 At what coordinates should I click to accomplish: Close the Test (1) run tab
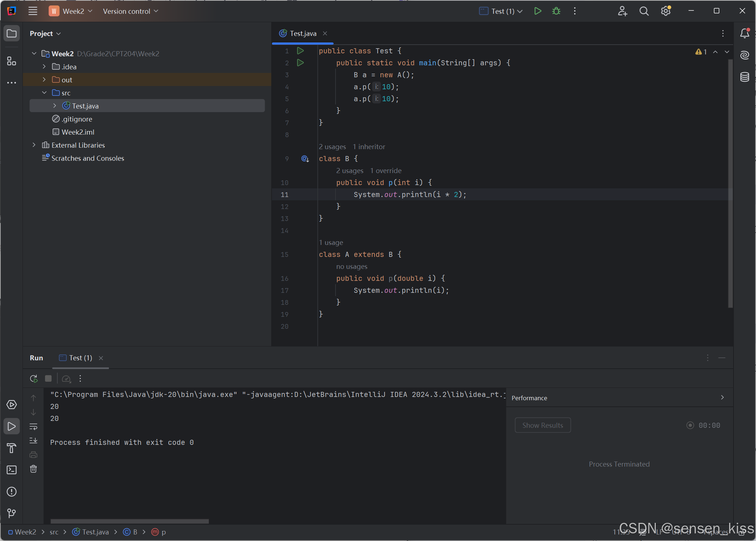point(101,358)
